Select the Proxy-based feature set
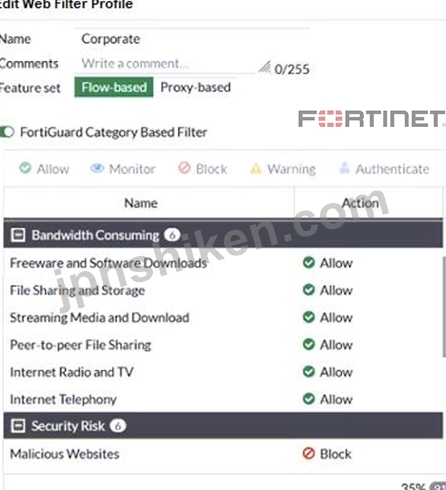The height and width of the screenshot is (490, 446). [x=196, y=87]
